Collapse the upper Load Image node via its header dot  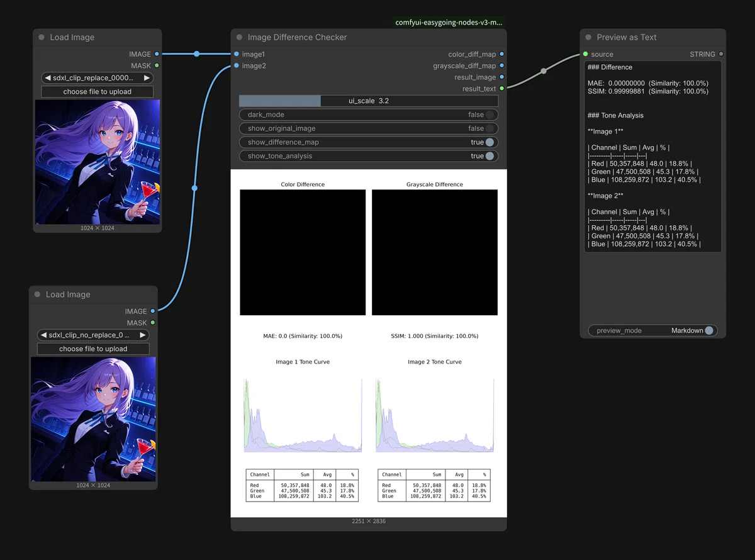42,37
